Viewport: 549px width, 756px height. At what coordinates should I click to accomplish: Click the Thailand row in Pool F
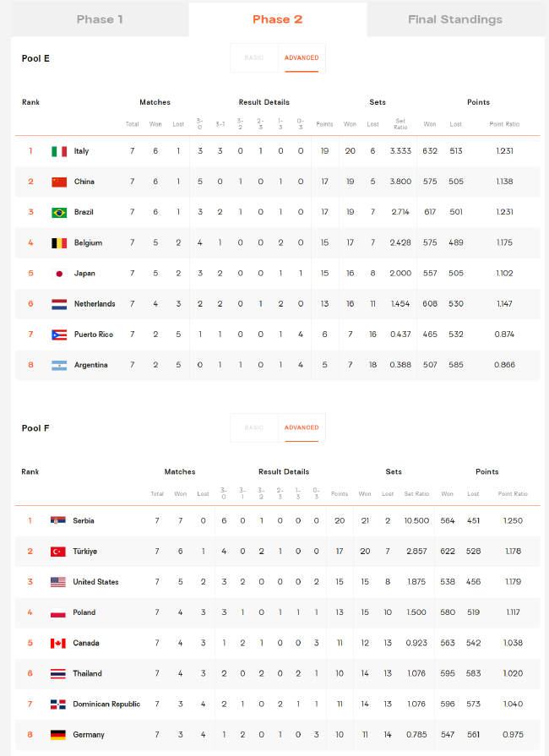(278, 673)
